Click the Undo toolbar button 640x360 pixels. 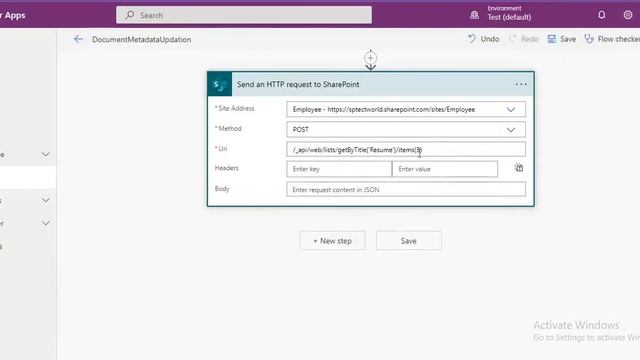coord(484,39)
